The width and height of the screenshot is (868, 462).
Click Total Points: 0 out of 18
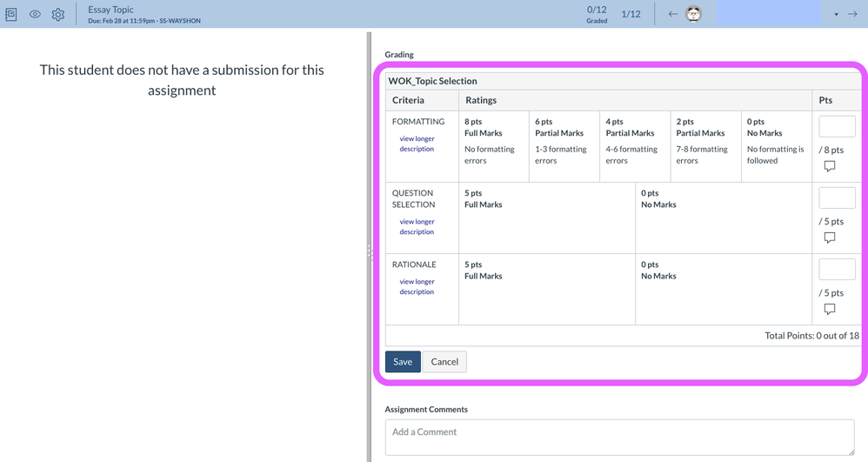click(x=811, y=336)
